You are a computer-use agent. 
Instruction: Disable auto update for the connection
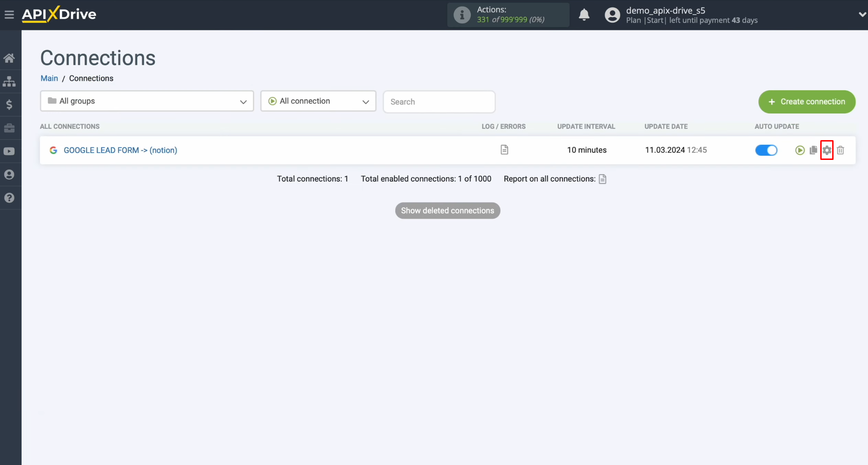(x=766, y=150)
